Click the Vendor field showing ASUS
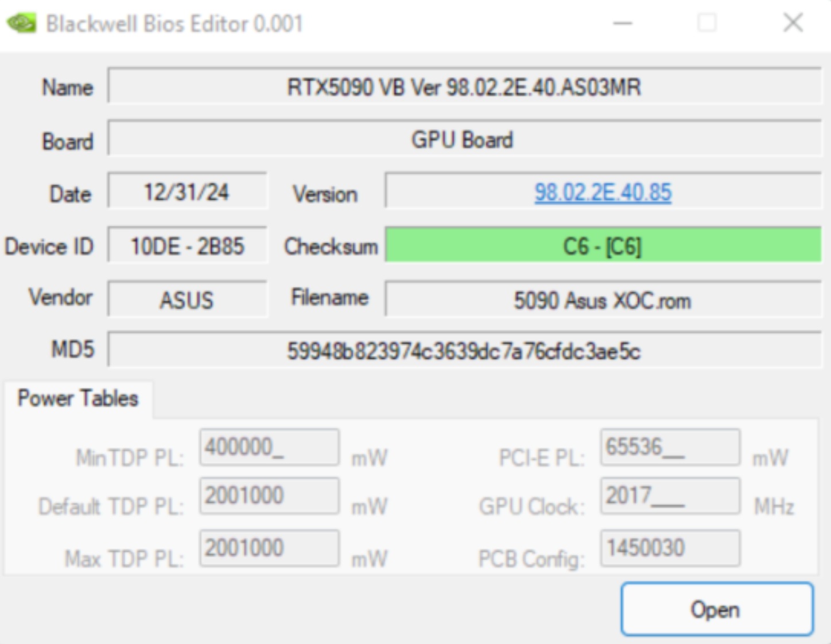 click(x=187, y=299)
